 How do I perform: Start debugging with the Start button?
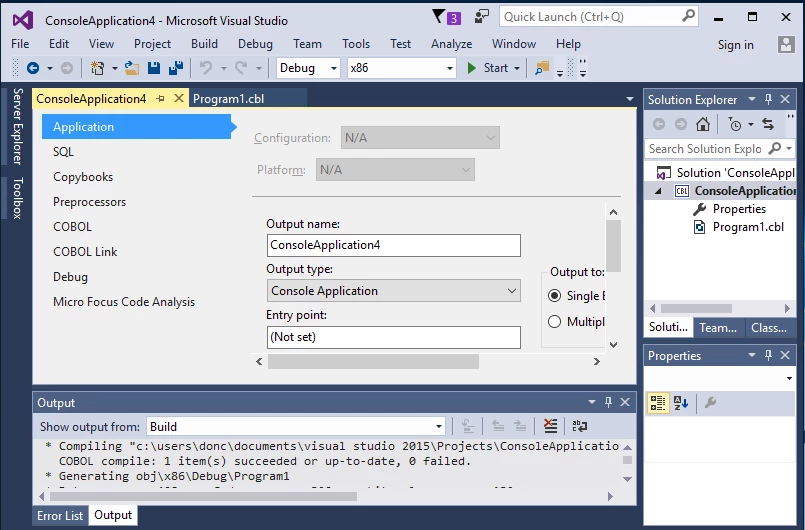487,68
